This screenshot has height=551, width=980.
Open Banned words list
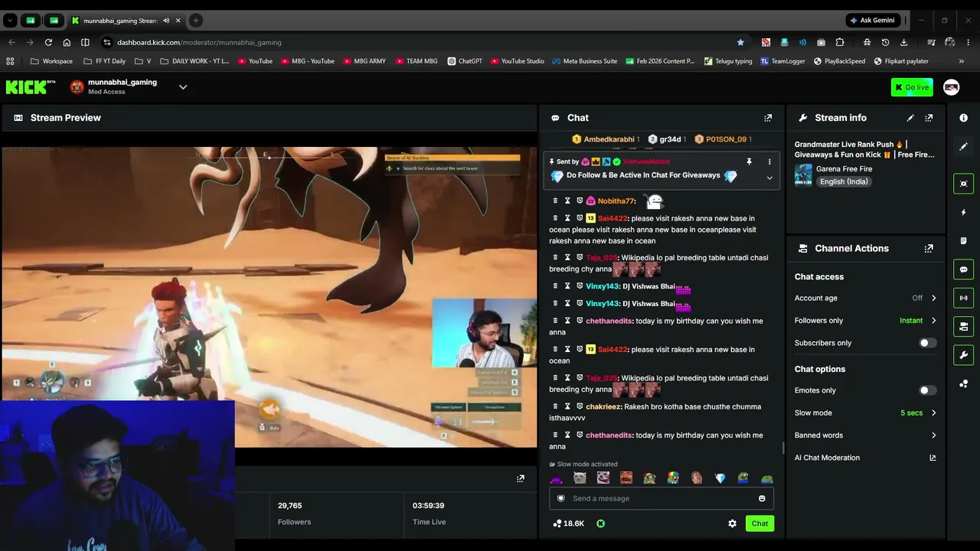pos(865,435)
